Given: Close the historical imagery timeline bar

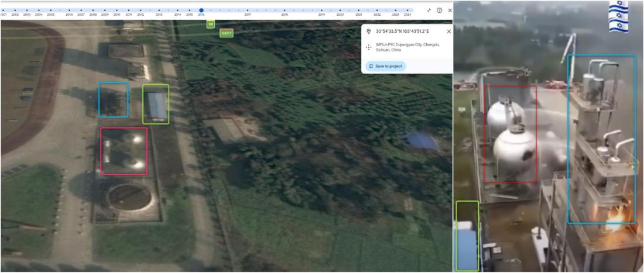Looking at the screenshot, I should [450, 10].
